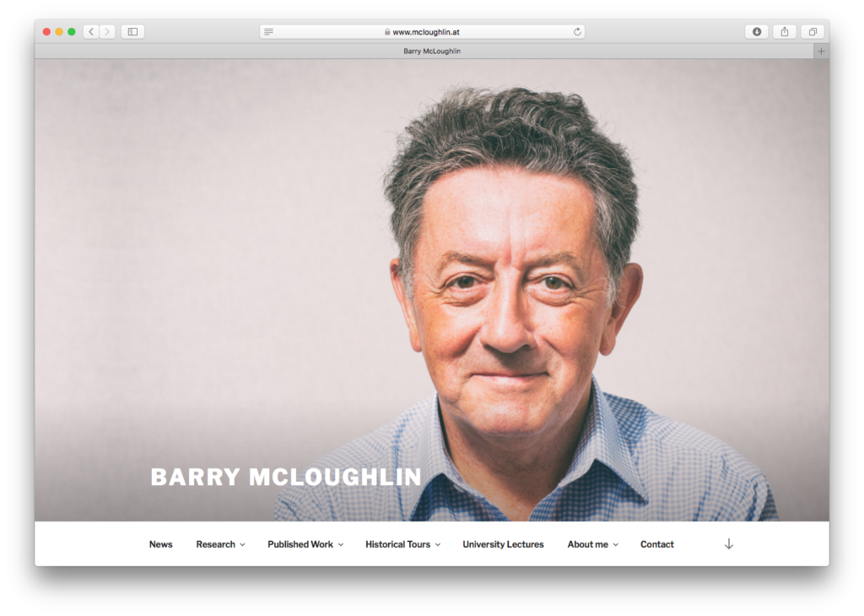Screen dimensions: 864x616
Task: Open the Contact page
Action: click(x=656, y=544)
